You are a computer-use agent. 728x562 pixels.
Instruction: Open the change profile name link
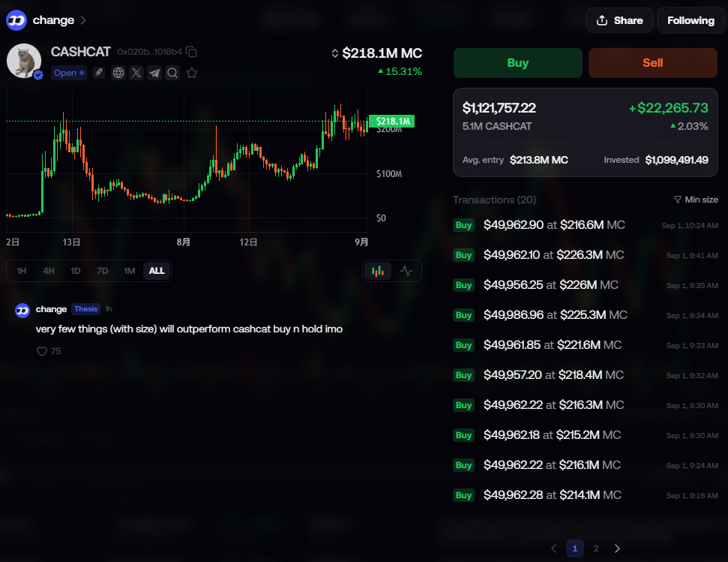[53, 20]
